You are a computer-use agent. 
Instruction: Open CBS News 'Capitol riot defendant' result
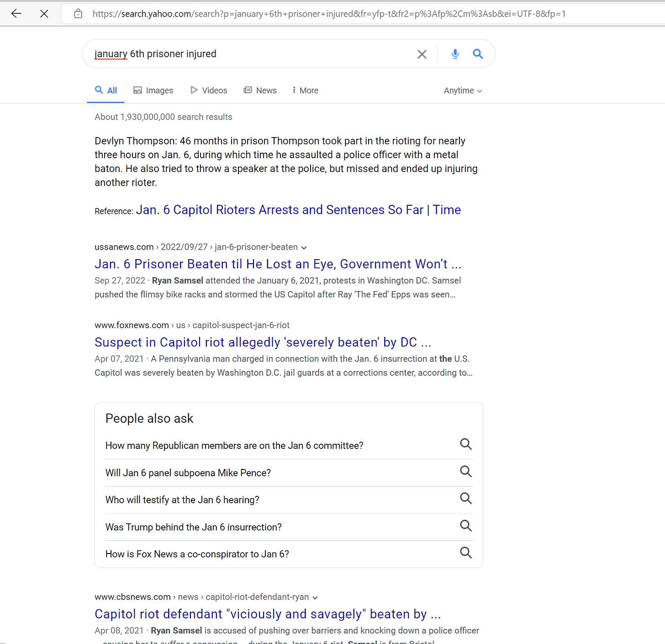268,614
